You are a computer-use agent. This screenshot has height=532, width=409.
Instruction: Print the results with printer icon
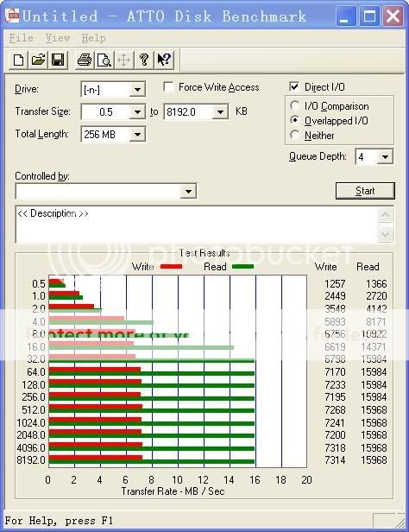[85, 60]
